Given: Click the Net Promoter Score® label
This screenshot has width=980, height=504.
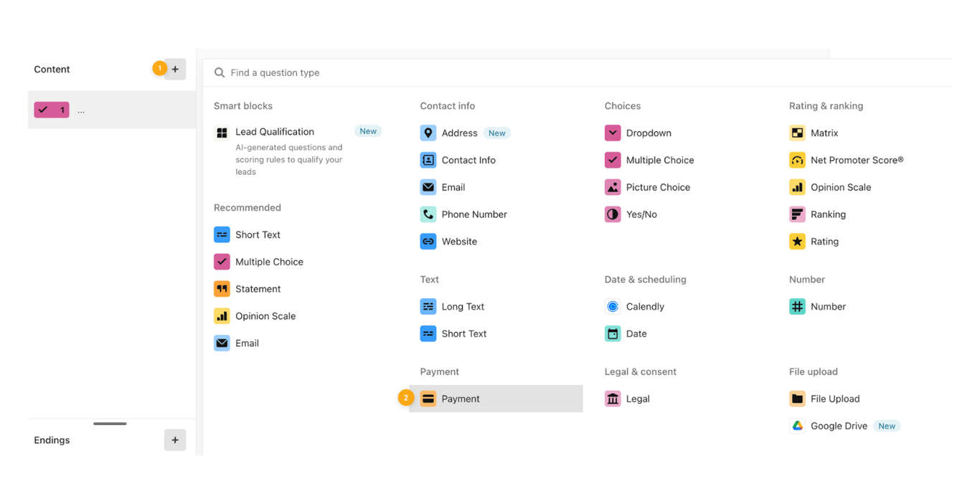Looking at the screenshot, I should (857, 160).
